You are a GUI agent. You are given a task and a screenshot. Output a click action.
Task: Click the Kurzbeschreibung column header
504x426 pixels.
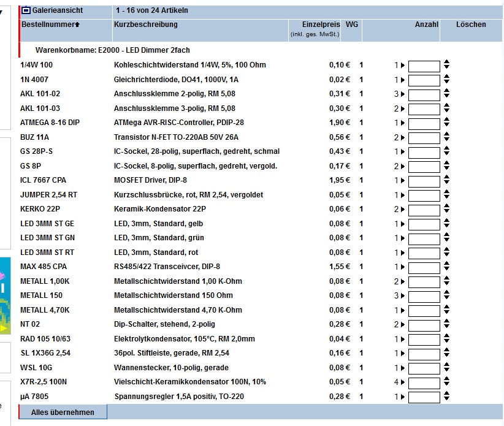[145, 25]
